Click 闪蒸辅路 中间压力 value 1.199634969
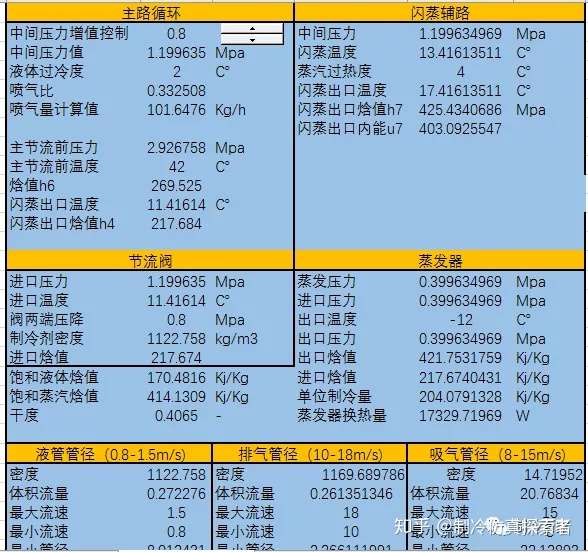This screenshot has height=552, width=588. click(x=460, y=34)
